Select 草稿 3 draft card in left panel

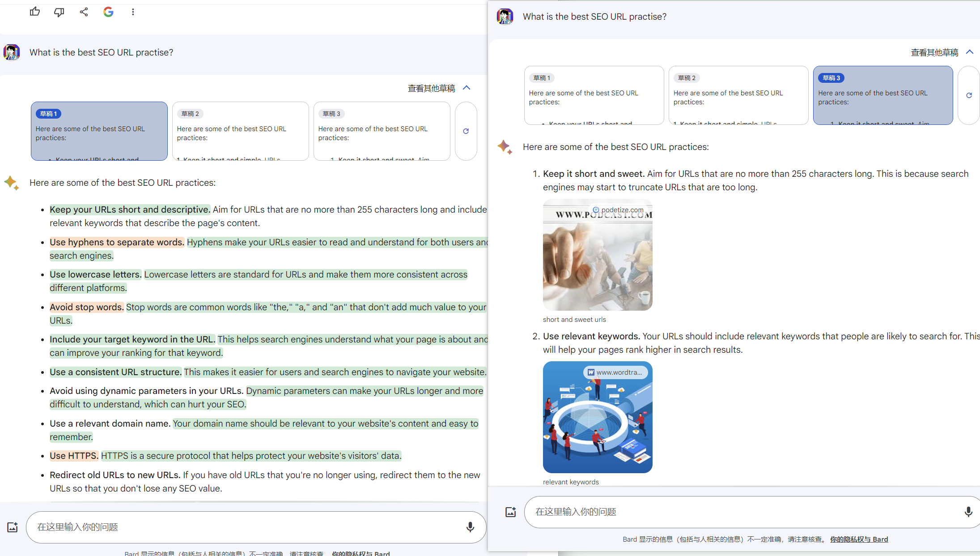coord(382,131)
